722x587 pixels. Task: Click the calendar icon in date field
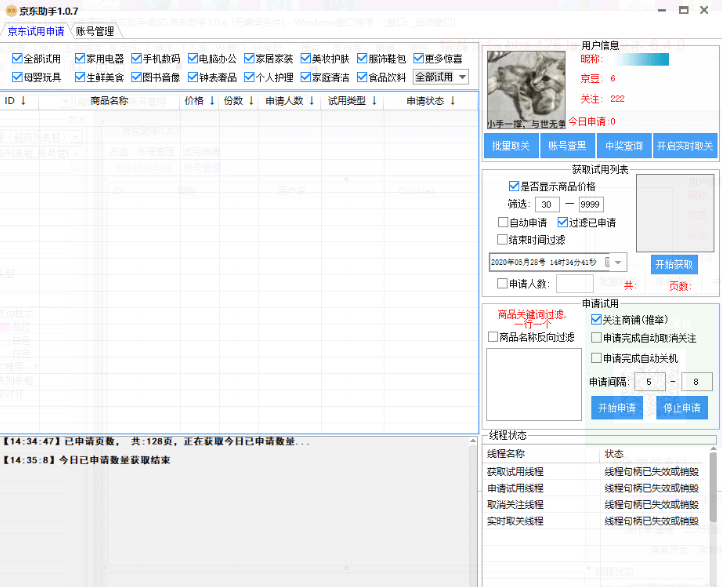point(607,262)
